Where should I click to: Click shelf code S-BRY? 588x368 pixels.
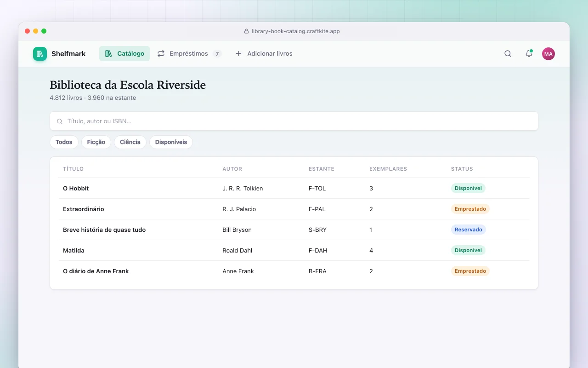tap(318, 230)
